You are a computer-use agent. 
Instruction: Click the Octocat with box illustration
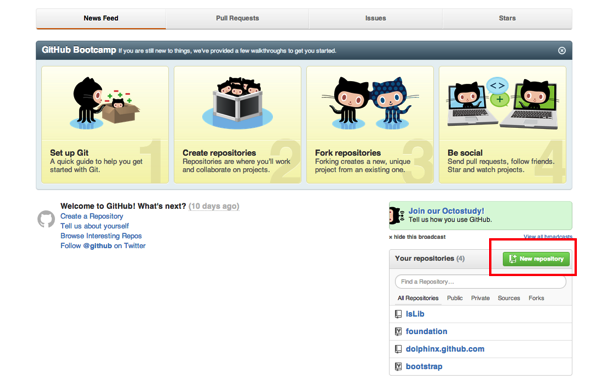[x=104, y=103]
